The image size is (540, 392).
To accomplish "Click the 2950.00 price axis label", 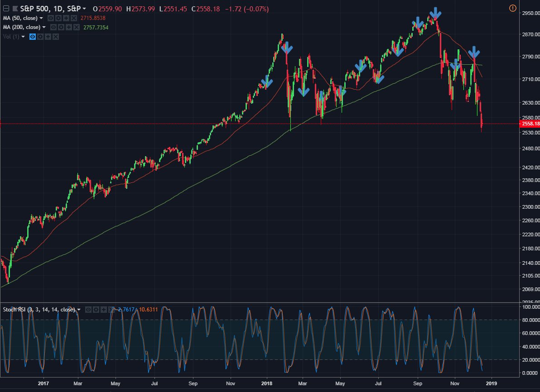I will point(530,13).
